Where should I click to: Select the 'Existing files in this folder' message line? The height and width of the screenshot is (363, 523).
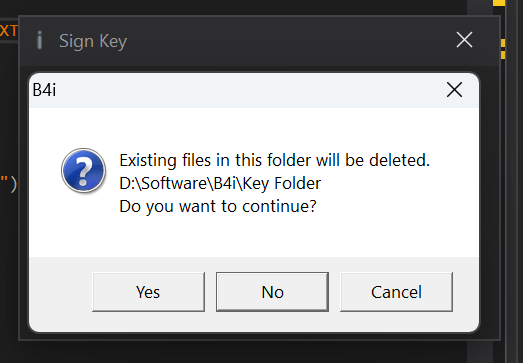(275, 160)
